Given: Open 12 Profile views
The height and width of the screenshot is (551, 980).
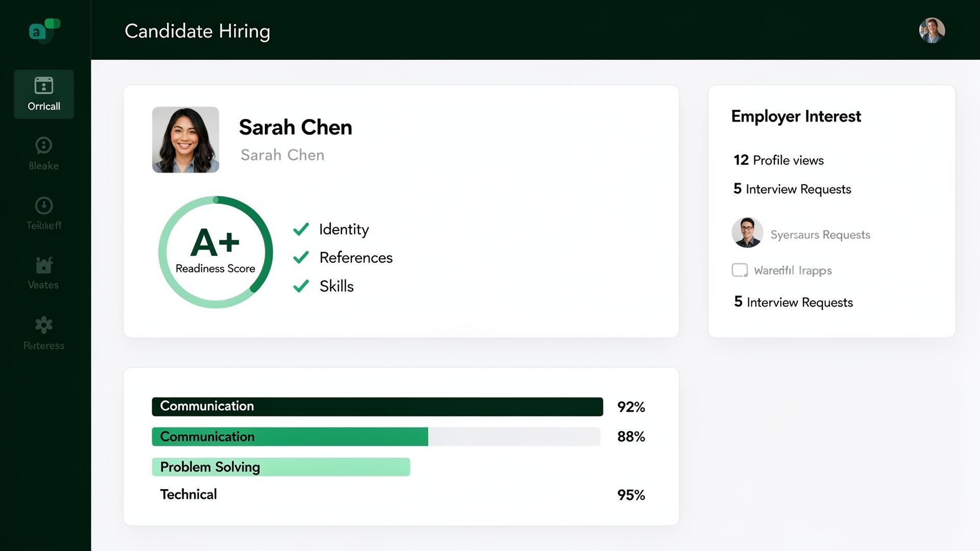Looking at the screenshot, I should (x=778, y=160).
